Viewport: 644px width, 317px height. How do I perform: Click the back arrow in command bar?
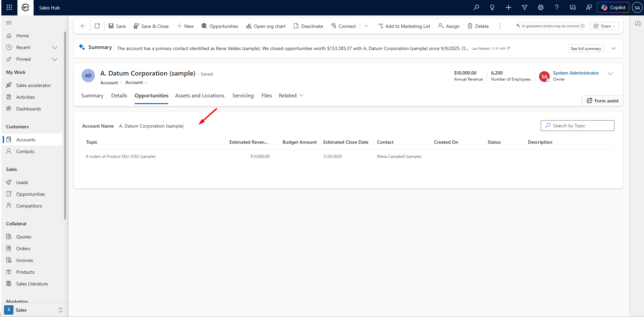(x=83, y=26)
